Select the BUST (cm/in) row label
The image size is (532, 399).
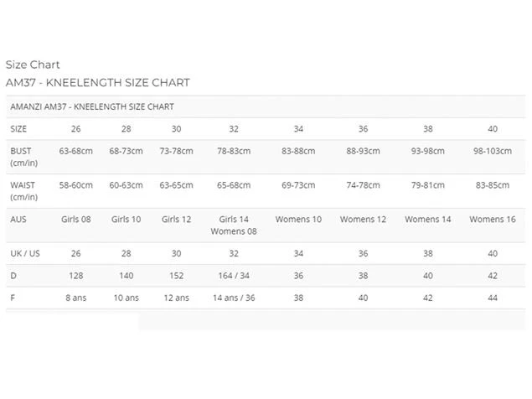point(23,157)
